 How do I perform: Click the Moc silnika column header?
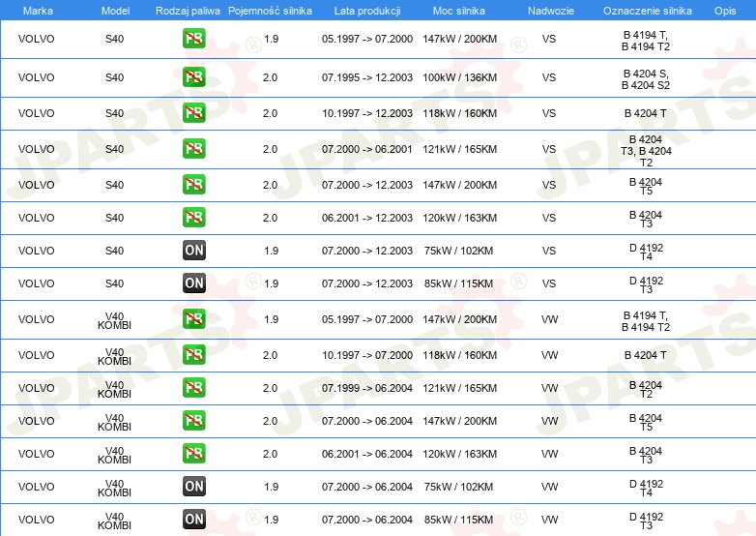point(459,10)
